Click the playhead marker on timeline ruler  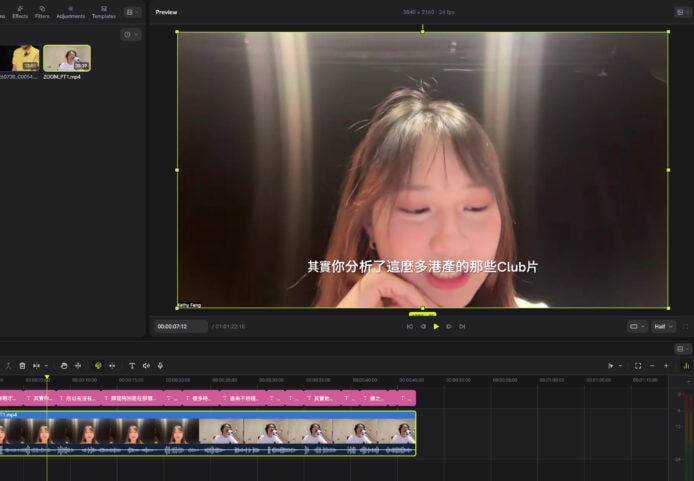[47, 377]
